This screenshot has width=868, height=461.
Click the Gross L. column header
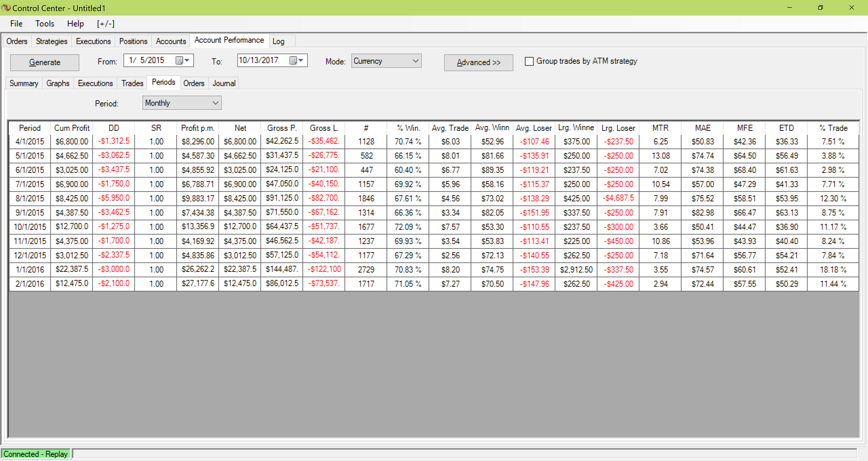[x=324, y=128]
